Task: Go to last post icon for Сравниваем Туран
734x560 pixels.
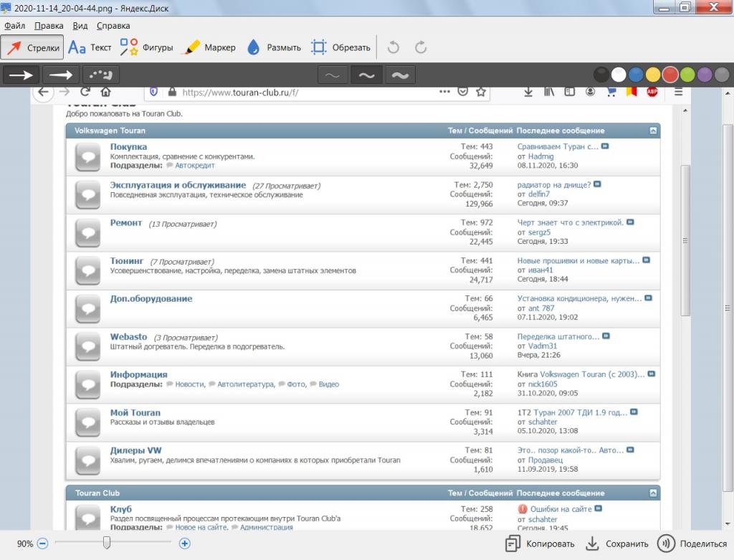Action: pos(605,146)
